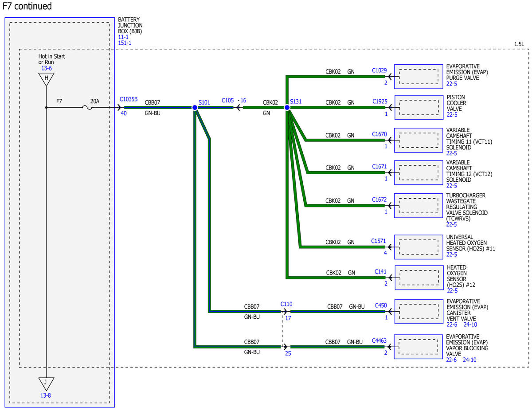This screenshot has width=532, height=411.
Task: Select the S131 splice node
Action: 287,107
